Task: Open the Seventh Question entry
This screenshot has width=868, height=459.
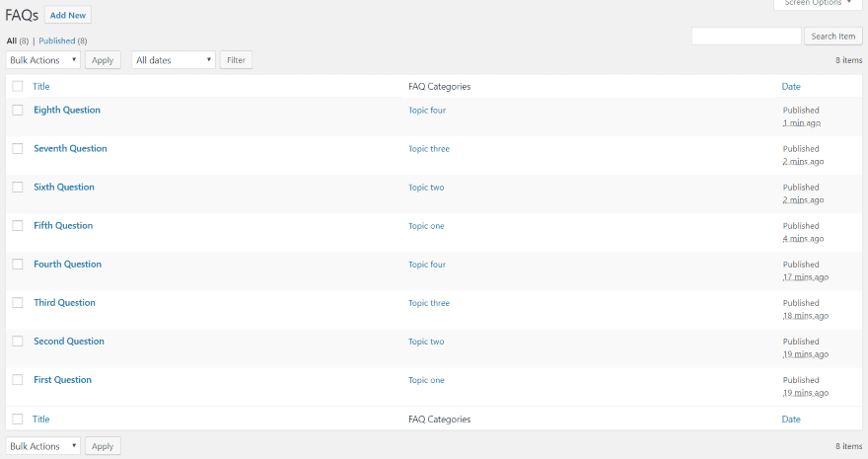Action: coord(70,148)
